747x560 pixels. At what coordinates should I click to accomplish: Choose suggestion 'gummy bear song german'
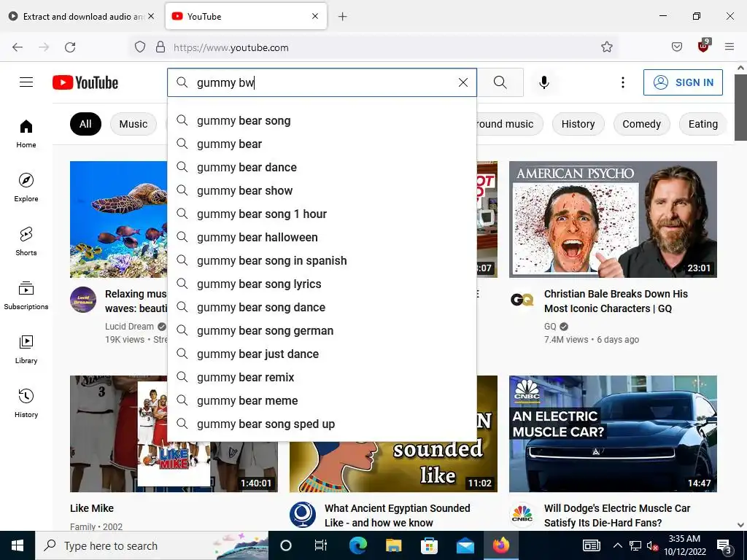tap(322, 330)
